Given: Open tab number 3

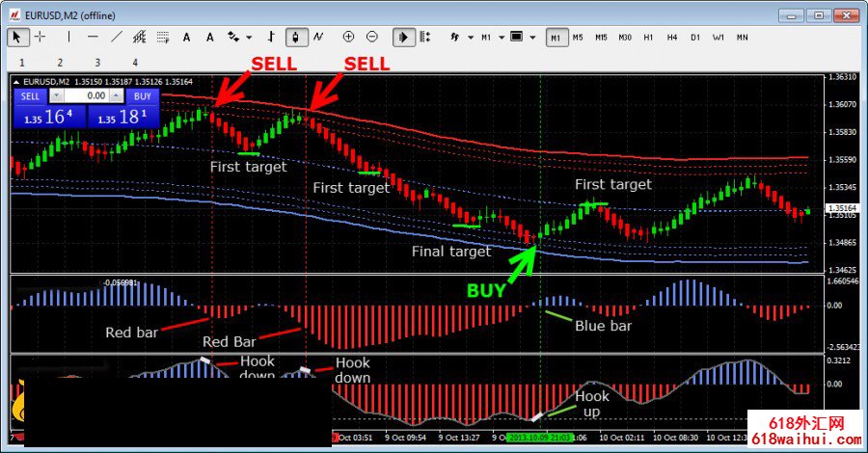Looking at the screenshot, I should tap(97, 63).
